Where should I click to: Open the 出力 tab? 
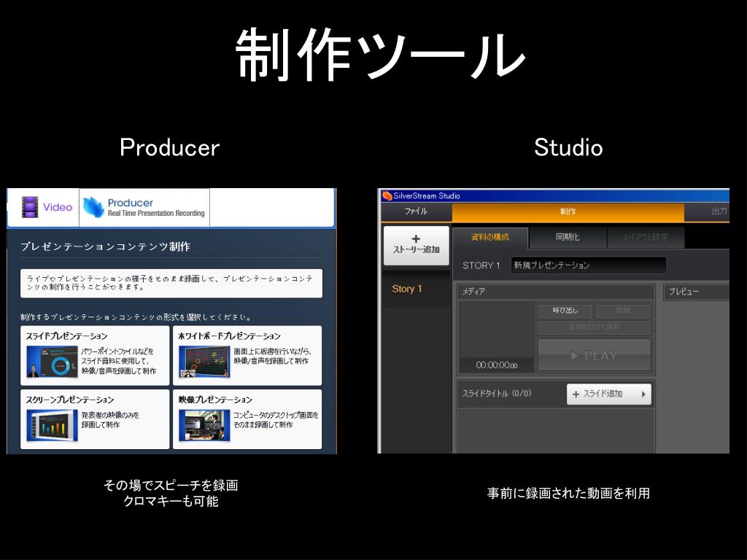click(719, 211)
